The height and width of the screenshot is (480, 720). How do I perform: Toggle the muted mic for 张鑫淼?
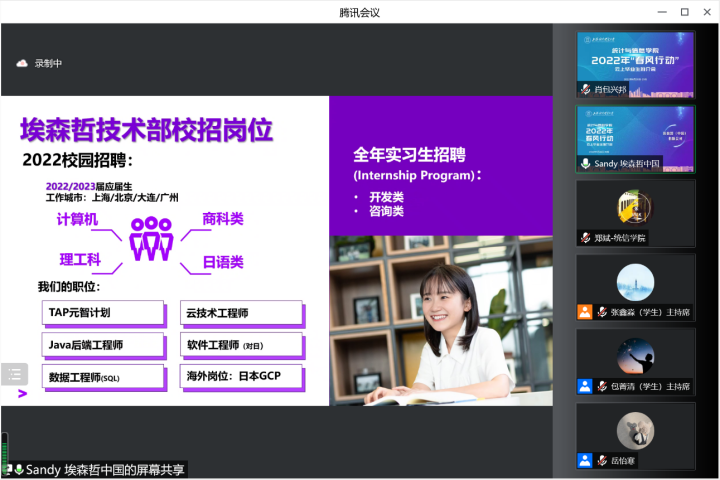pos(602,312)
